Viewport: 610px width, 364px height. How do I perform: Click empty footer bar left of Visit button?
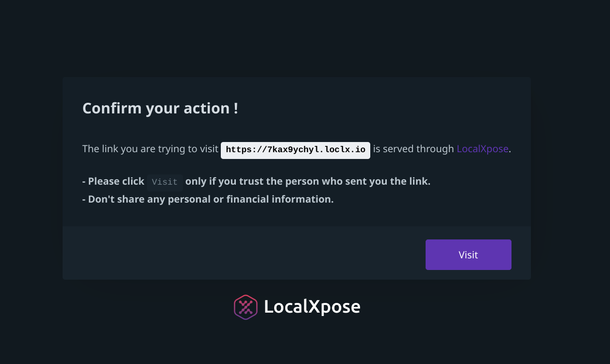point(243,253)
